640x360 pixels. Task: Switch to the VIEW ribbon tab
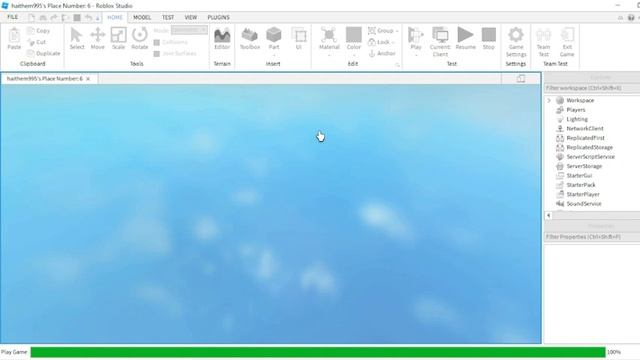click(x=191, y=18)
